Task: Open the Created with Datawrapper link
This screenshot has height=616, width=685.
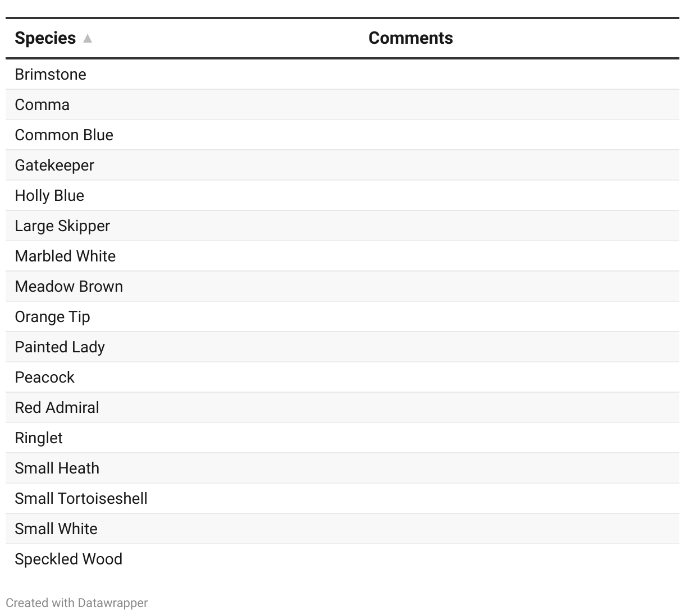Action: 77,603
